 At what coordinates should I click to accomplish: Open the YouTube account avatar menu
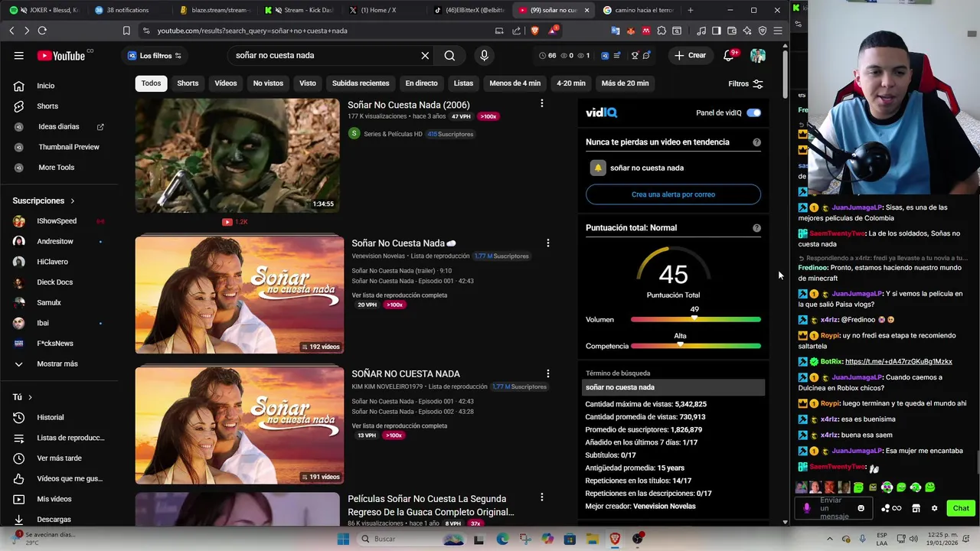758,55
